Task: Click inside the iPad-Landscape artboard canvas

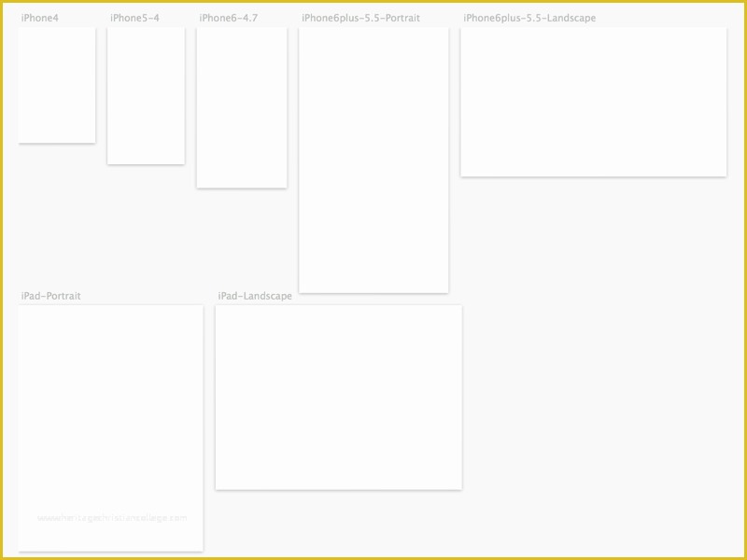Action: point(339,398)
